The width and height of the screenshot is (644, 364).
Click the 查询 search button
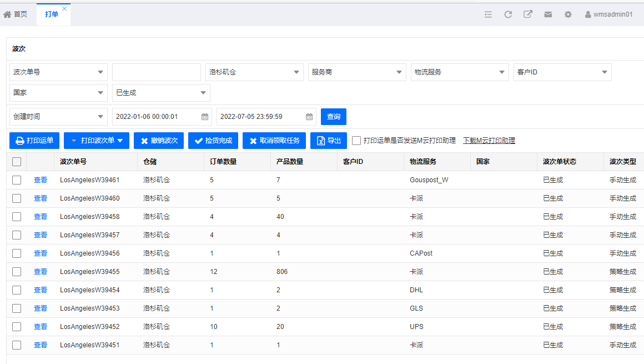[334, 116]
